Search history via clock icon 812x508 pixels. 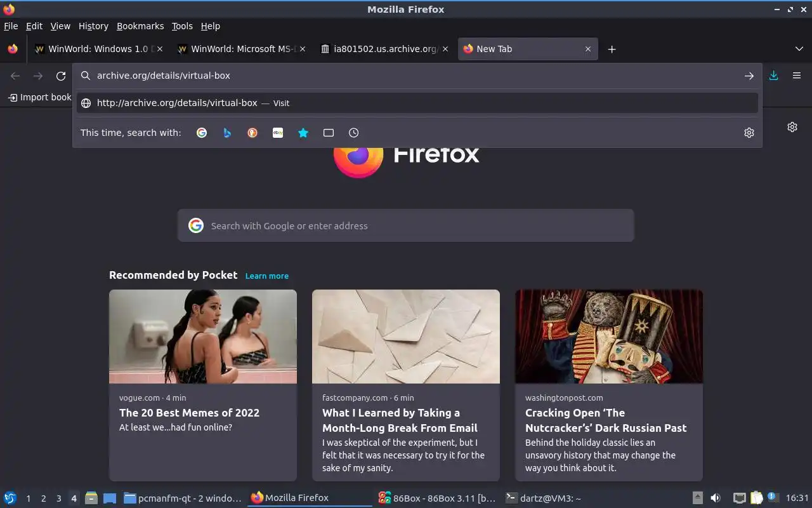pos(354,133)
